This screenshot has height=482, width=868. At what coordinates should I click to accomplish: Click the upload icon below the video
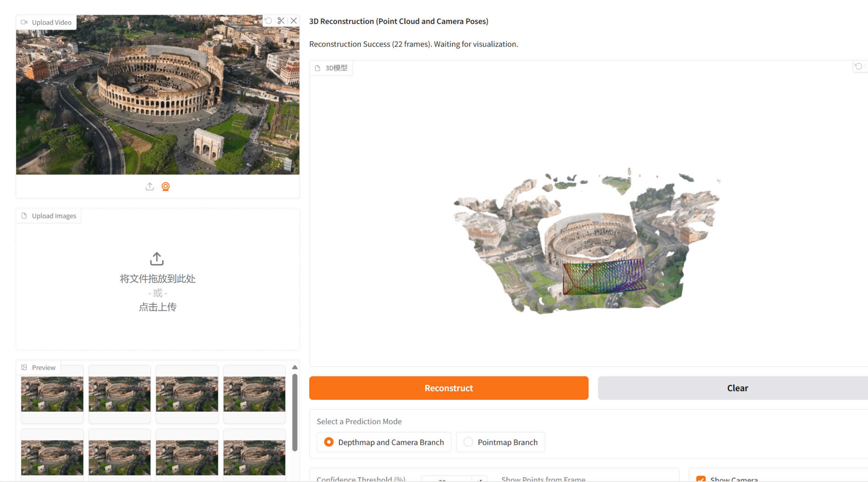coord(150,187)
